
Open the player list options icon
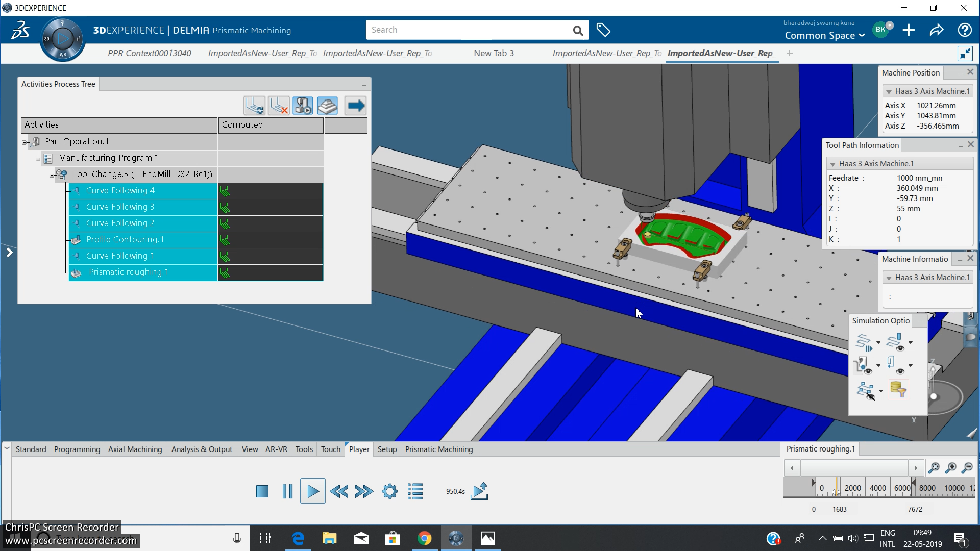coord(415,491)
